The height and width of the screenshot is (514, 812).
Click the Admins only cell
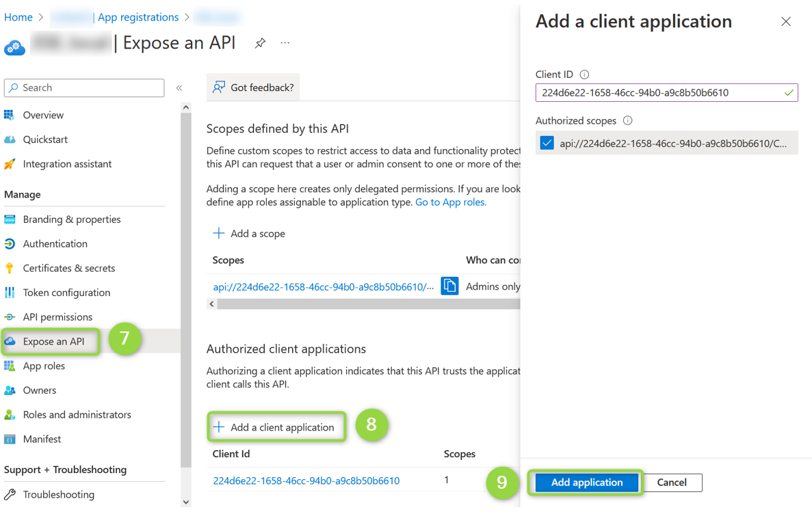[493, 286]
